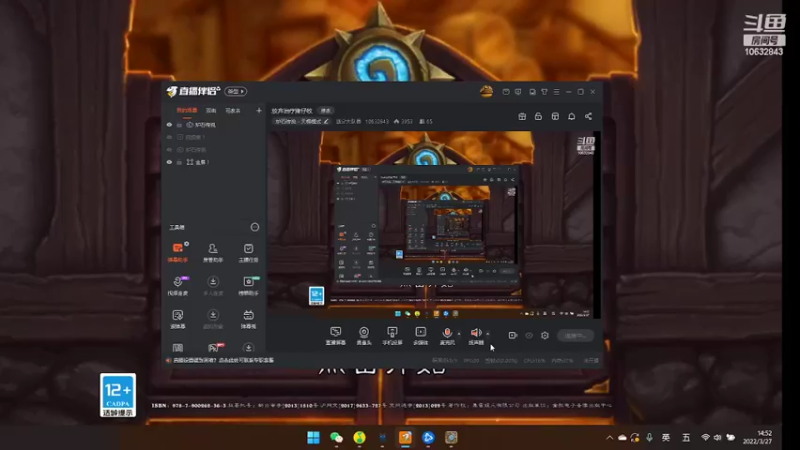Open the toolbox tool with green NEW badge
Screen dimensions: 800x450
(x=248, y=285)
